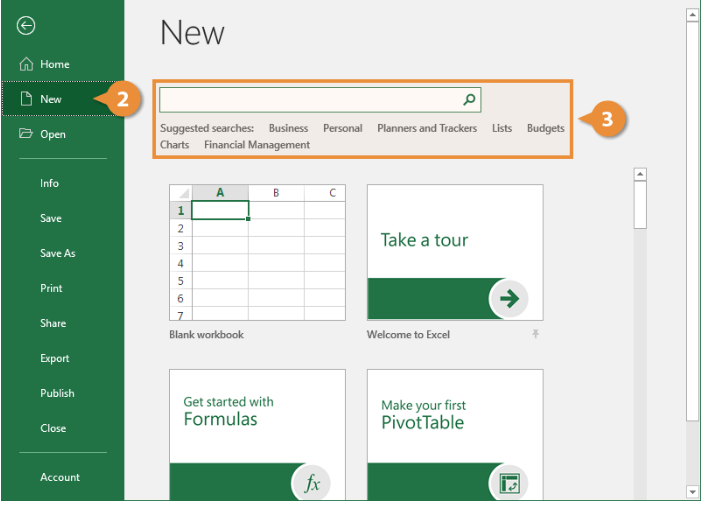Click the Home house icon
This screenshot has width=704, height=507.
click(26, 64)
